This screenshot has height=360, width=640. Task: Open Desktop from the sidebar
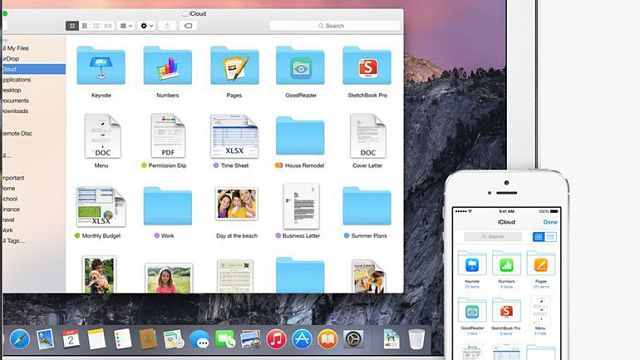pos(11,90)
